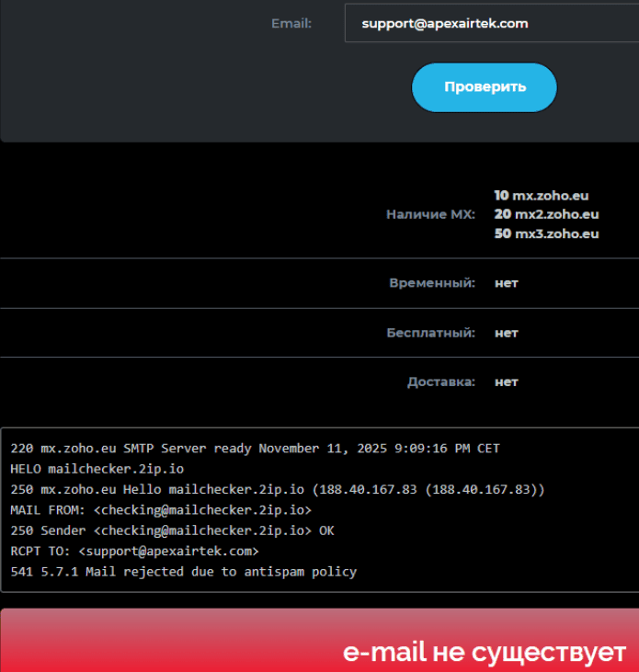Click the Бесплатный row label
Screen dimensions: 639x672
point(430,333)
